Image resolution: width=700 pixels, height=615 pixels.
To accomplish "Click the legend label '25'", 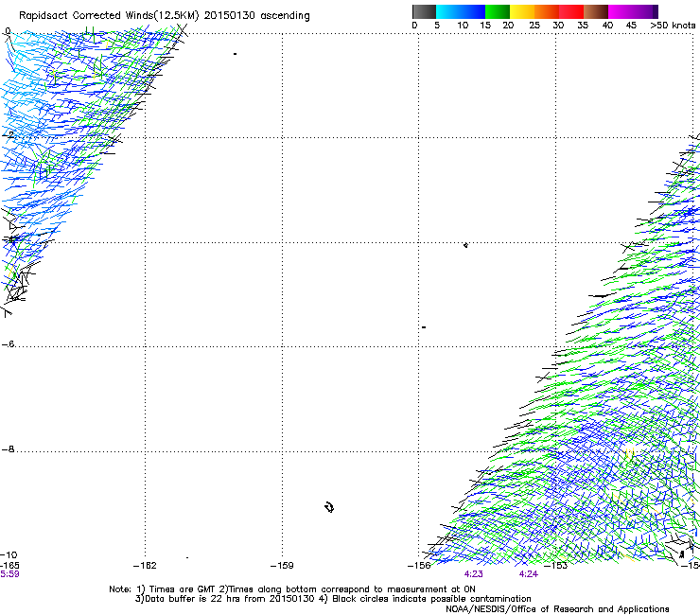I will click(x=534, y=25).
